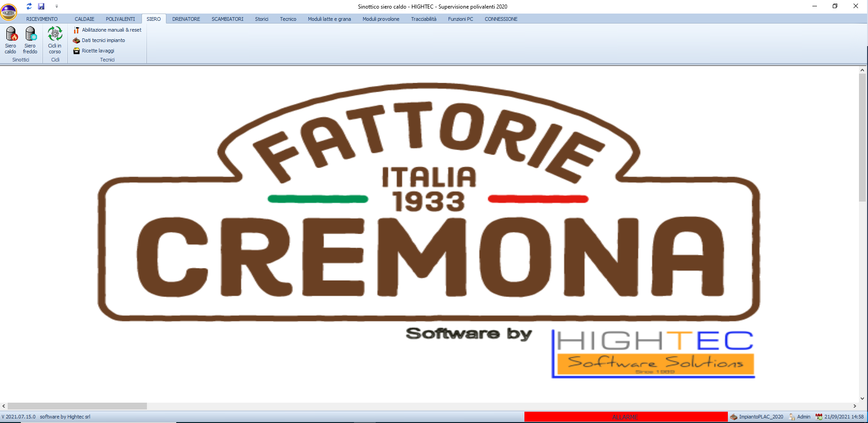Switch to the POLIVALENTI tab

120,19
